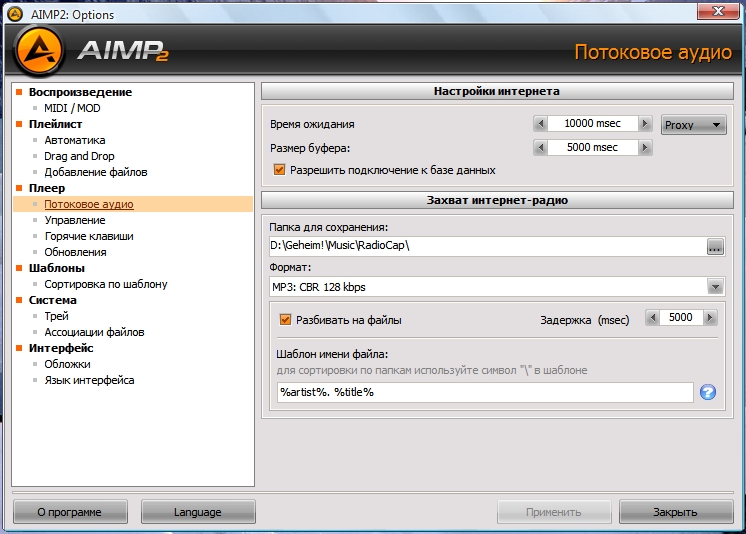Open Добавление файлов settings page
The image size is (746, 534).
tap(96, 172)
